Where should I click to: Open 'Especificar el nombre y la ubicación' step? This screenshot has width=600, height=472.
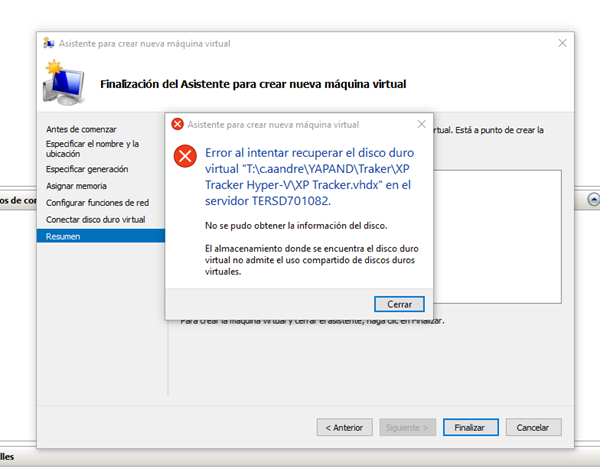point(92,149)
